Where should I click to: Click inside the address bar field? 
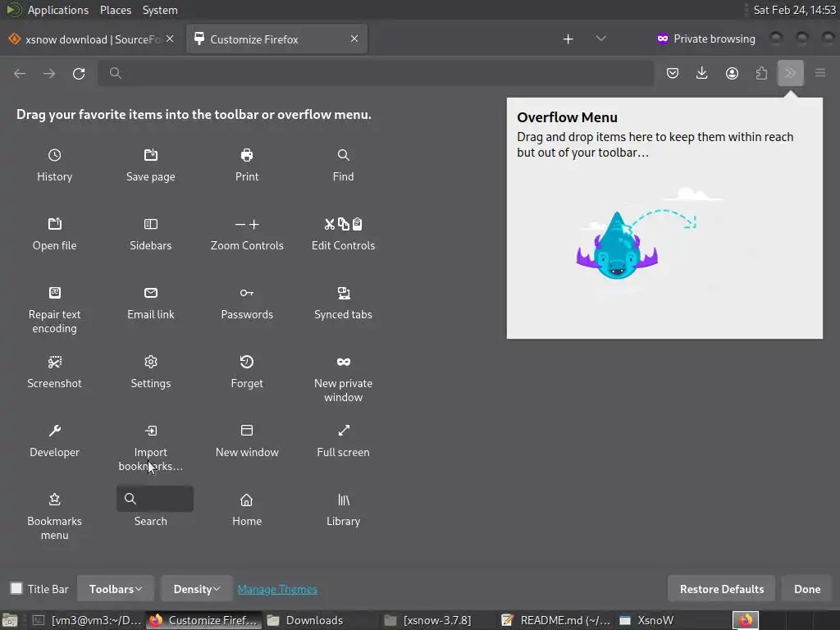(x=376, y=73)
